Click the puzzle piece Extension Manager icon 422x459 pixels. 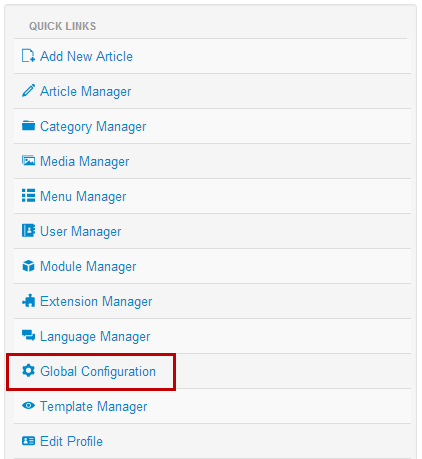click(x=28, y=301)
